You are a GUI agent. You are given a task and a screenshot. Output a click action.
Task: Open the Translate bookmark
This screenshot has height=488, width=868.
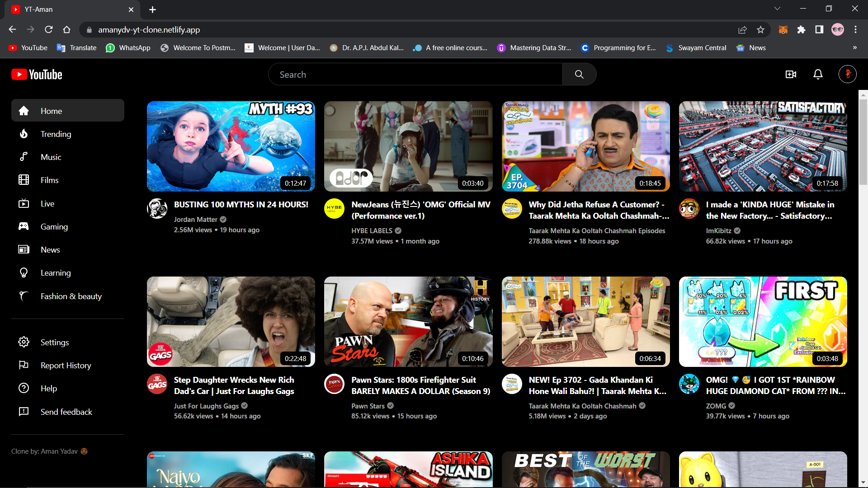point(76,48)
